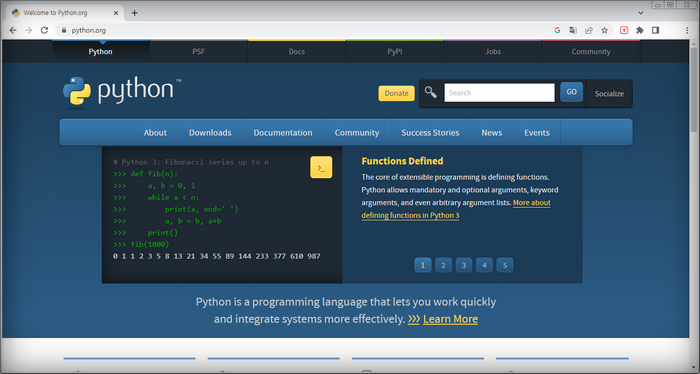Click the 'Functions Defined' heading

coord(402,161)
